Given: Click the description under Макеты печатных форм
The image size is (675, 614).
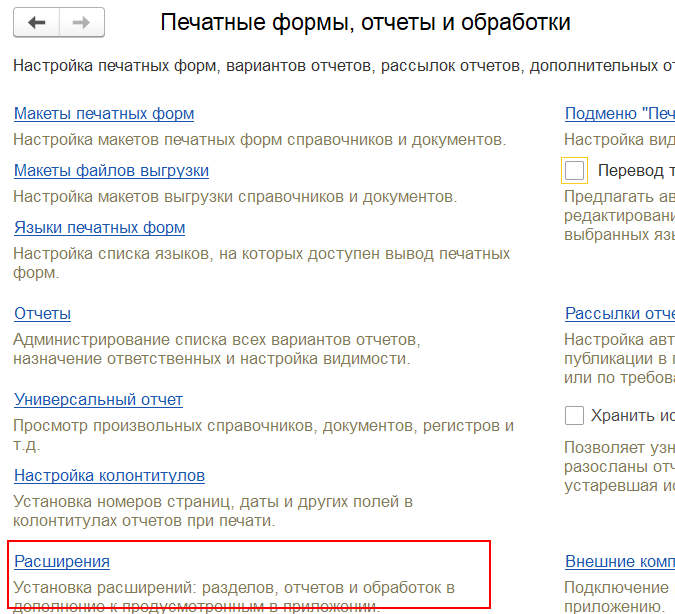Looking at the screenshot, I should tap(260, 140).
